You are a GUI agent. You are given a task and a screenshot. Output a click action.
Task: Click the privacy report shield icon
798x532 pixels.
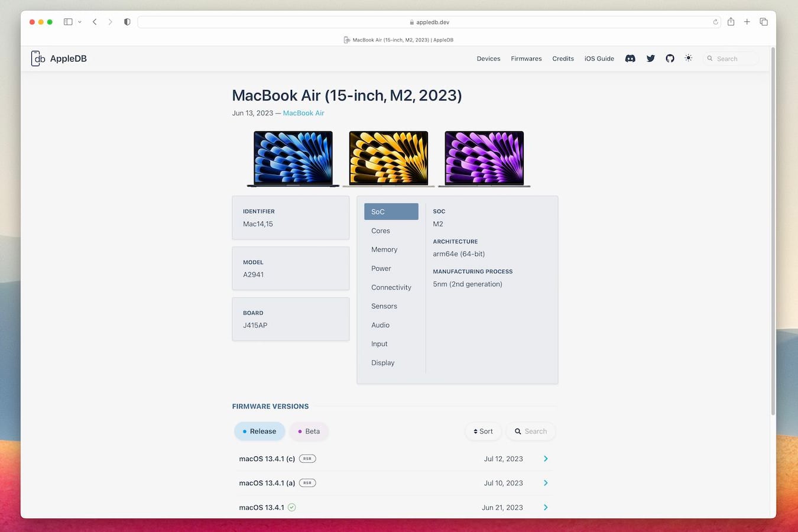[x=127, y=22]
